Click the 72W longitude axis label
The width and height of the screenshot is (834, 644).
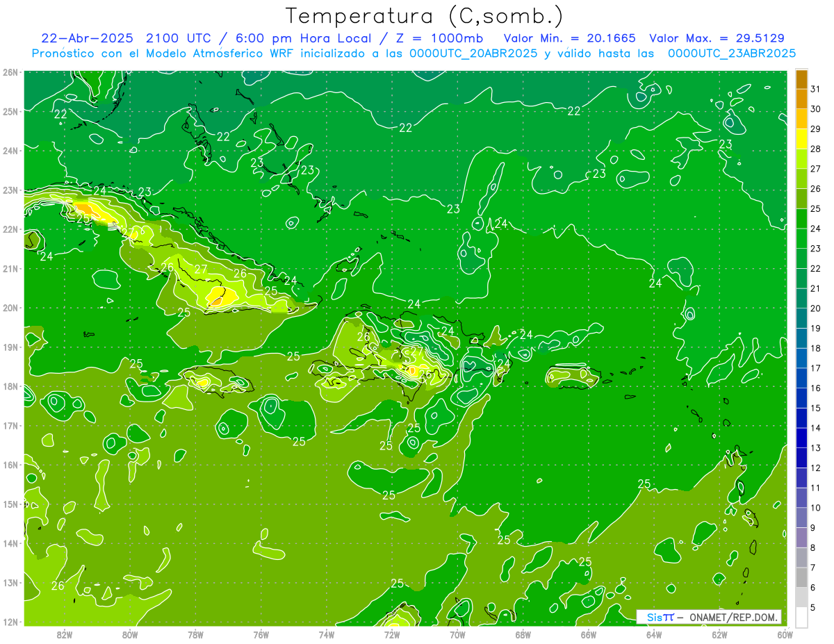coord(392,634)
